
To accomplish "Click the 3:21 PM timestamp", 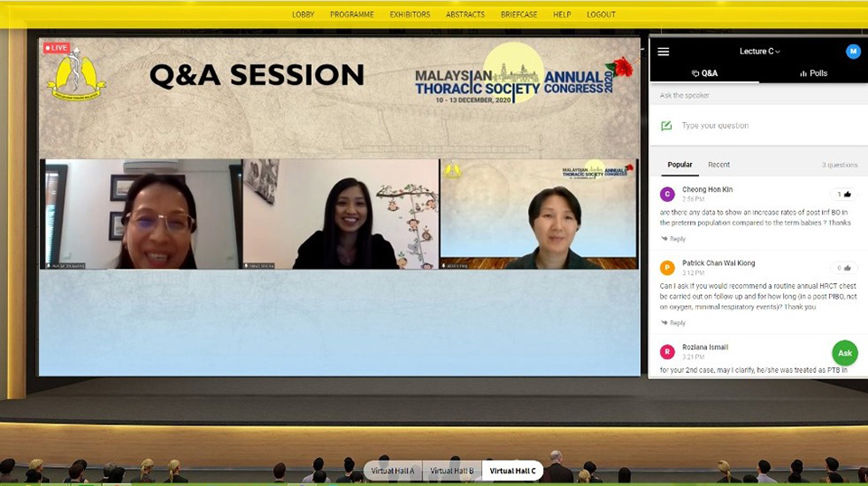I will tap(693, 357).
